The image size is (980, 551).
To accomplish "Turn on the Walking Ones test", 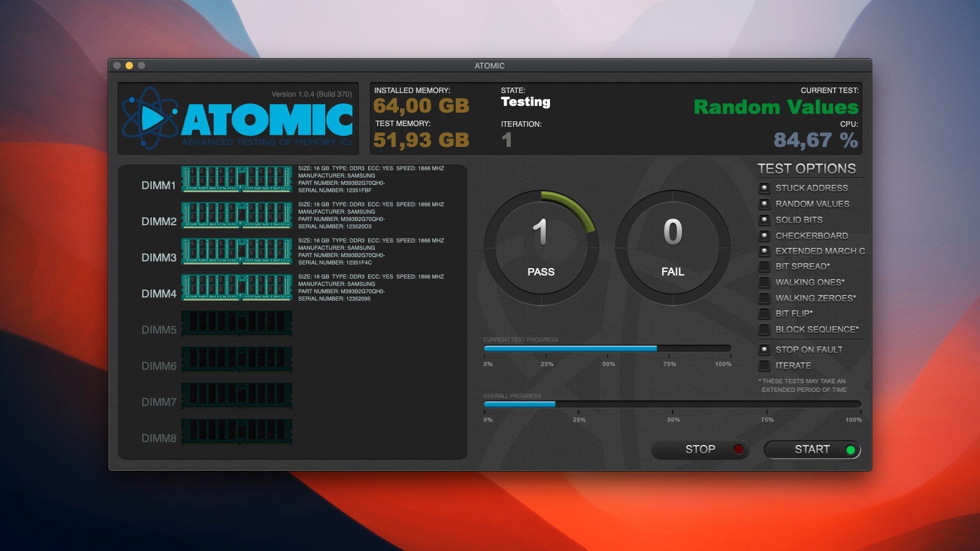I will coord(764,282).
